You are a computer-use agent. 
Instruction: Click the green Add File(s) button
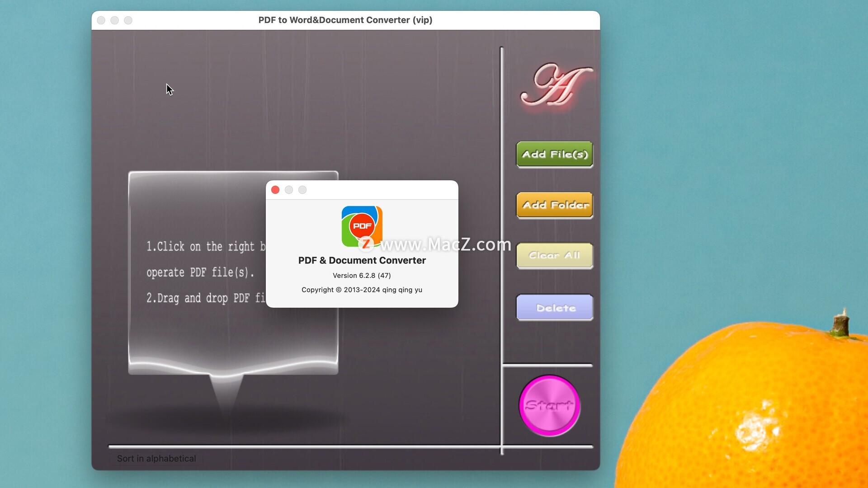point(555,155)
